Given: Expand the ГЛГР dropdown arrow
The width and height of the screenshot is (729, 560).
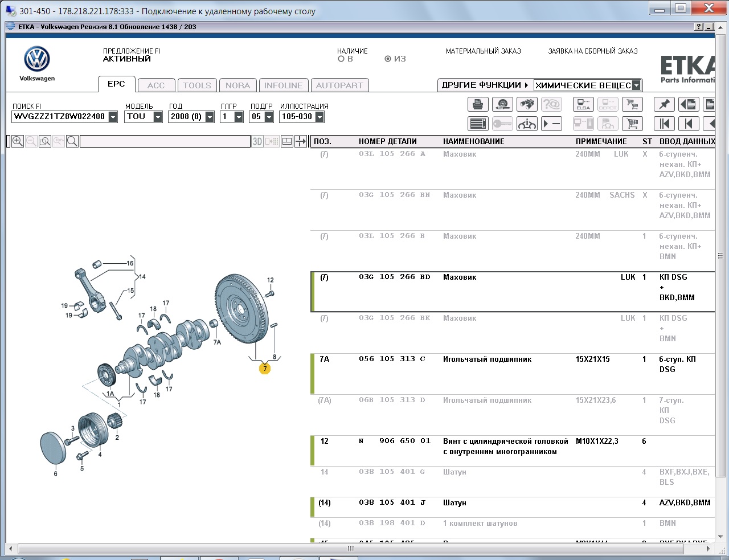Looking at the screenshot, I should [239, 117].
